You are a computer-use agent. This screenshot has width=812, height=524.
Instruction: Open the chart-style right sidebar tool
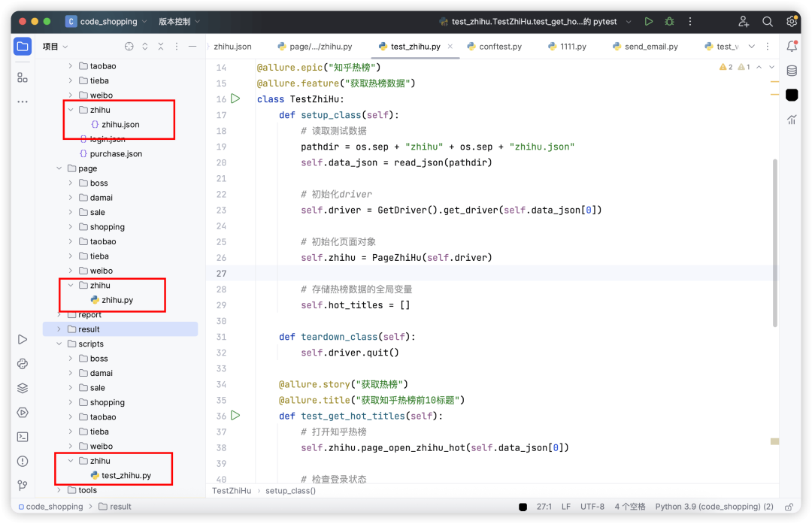click(x=792, y=120)
